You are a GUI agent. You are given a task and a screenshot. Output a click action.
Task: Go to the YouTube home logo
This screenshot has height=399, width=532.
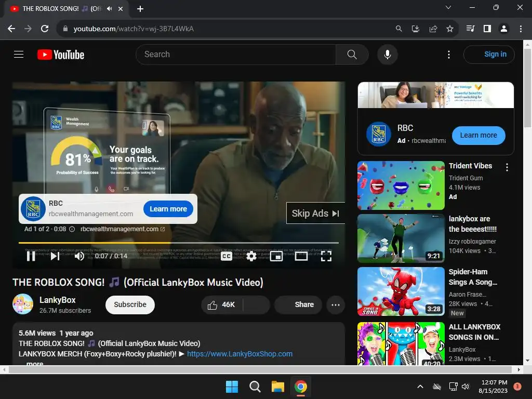(61, 55)
